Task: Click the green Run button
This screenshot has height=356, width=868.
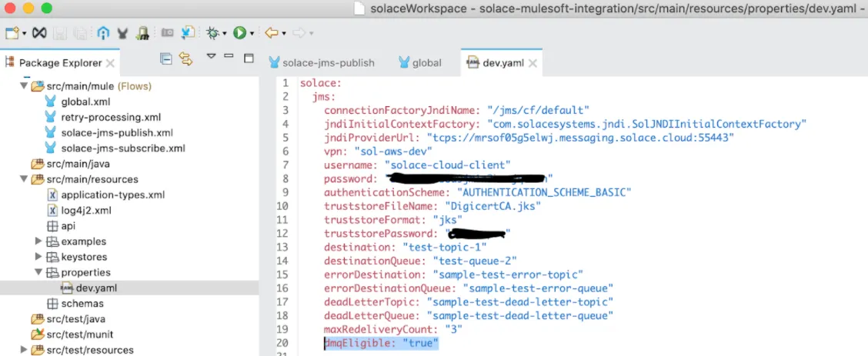Action: [239, 33]
